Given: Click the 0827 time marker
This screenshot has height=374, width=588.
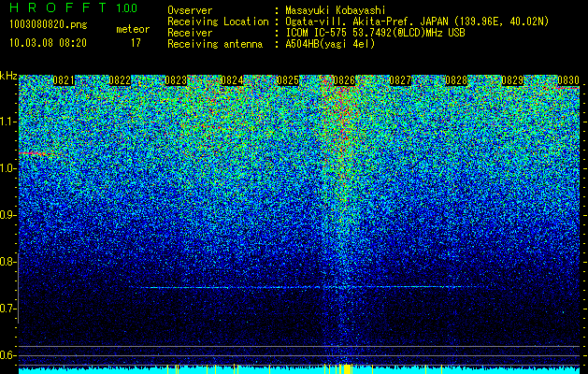Looking at the screenshot, I should point(400,80).
